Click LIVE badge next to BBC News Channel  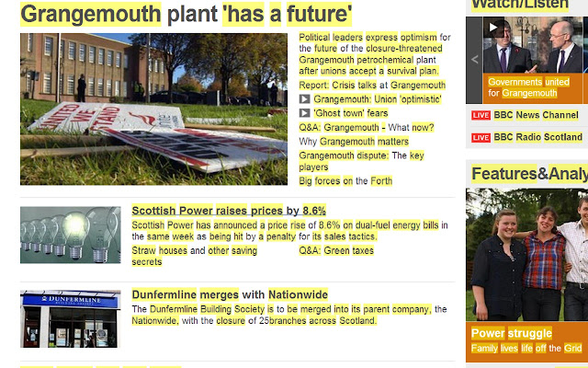tap(481, 115)
